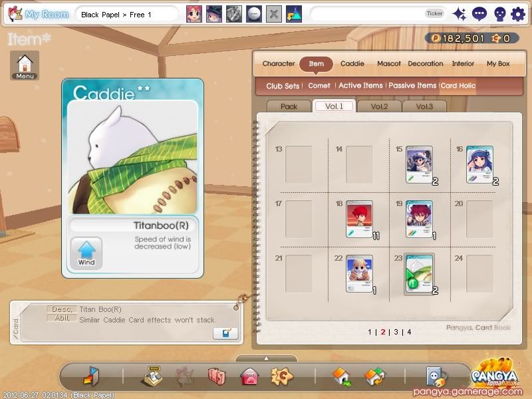Go to the Interior tab
532x399 pixels.
coord(463,63)
